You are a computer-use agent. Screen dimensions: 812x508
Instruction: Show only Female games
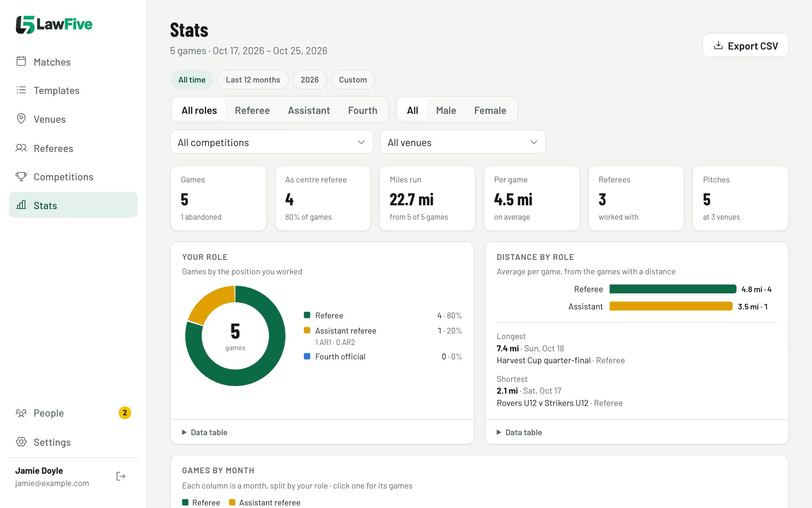coord(490,110)
